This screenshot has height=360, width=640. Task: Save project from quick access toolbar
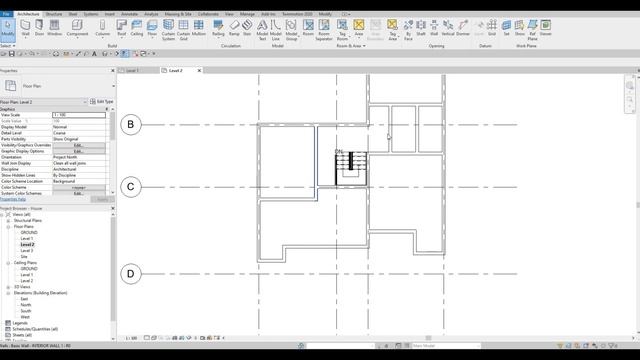click(11, 53)
